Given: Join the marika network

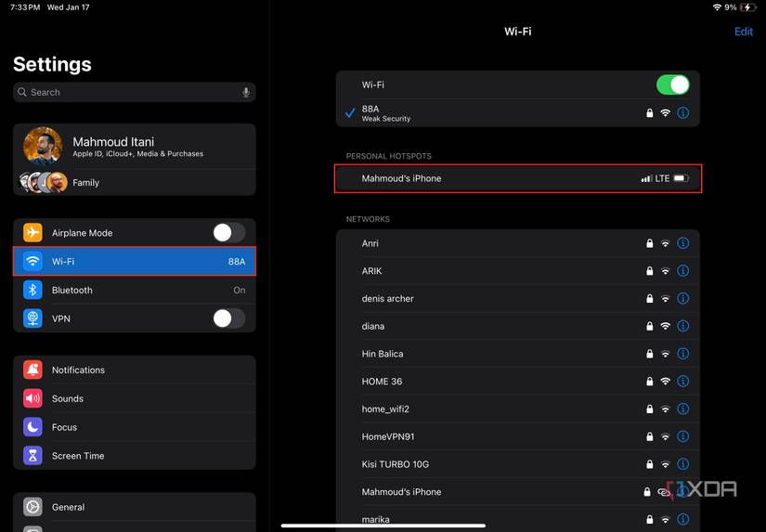Looking at the screenshot, I should coord(518,519).
